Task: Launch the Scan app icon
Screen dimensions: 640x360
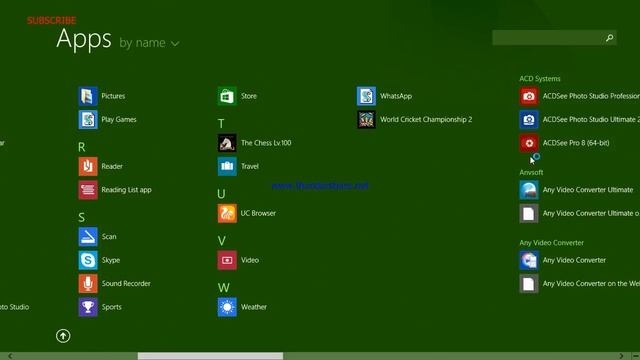Action: click(88, 237)
